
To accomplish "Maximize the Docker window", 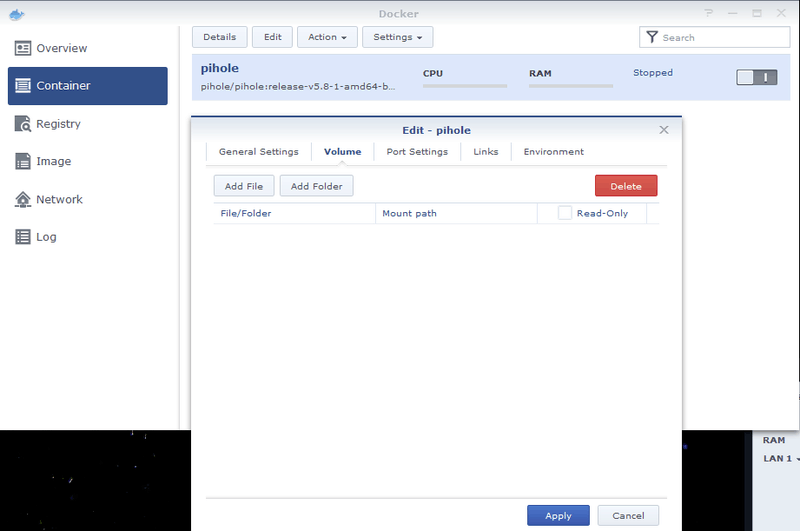I will (757, 13).
